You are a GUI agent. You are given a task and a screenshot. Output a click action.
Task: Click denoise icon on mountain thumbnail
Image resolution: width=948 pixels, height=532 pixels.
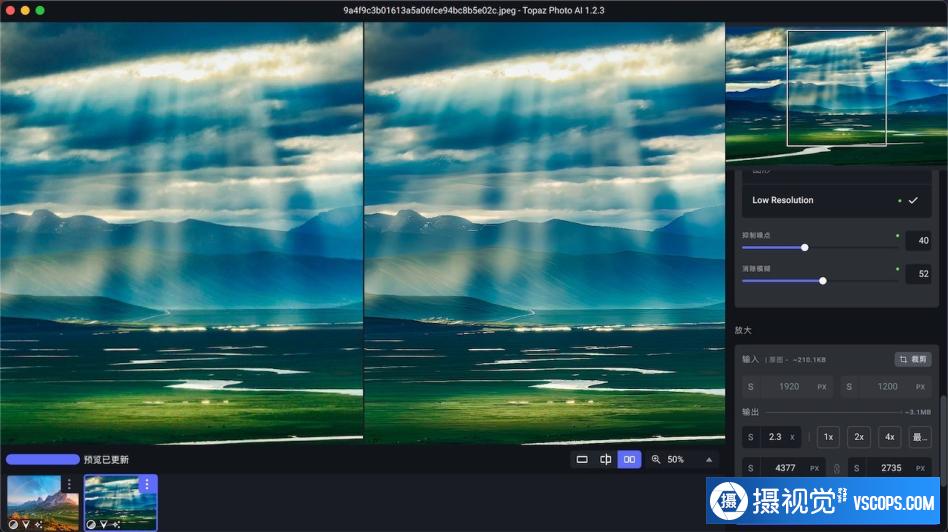(x=13, y=524)
